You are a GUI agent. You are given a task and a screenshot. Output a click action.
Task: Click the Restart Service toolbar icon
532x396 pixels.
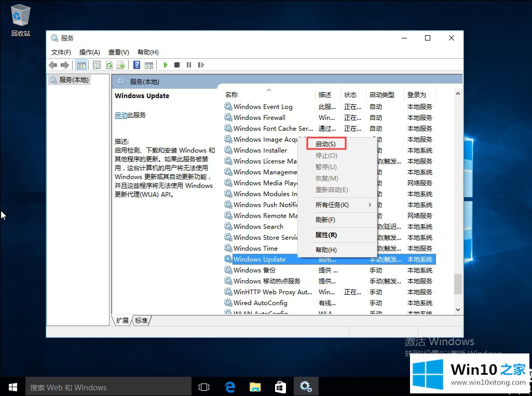pos(201,65)
